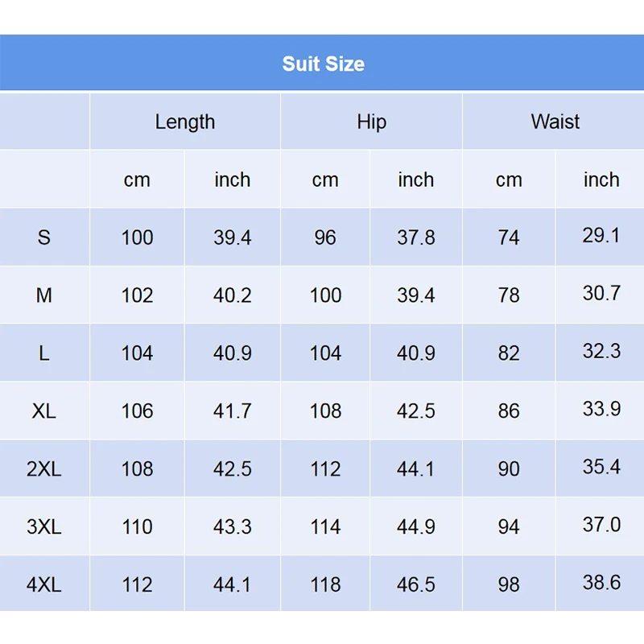This screenshot has width=644, height=644.
Task: Select the Length column header
Action: pos(185,122)
